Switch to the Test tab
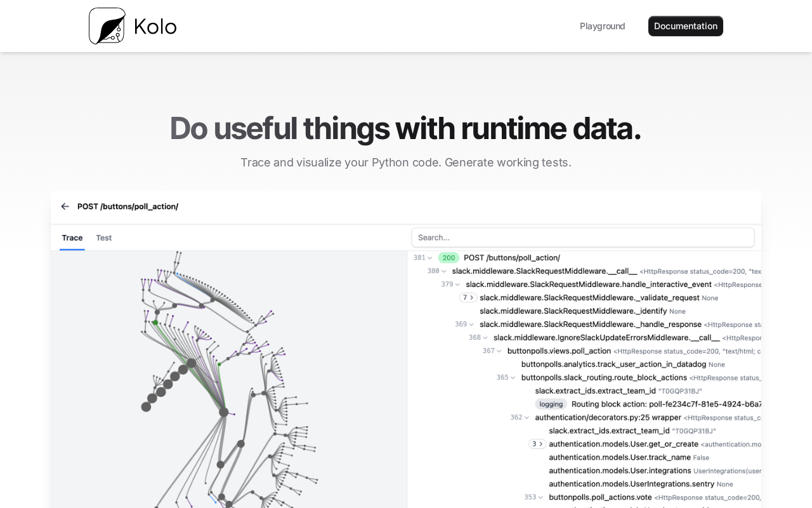 pos(104,238)
